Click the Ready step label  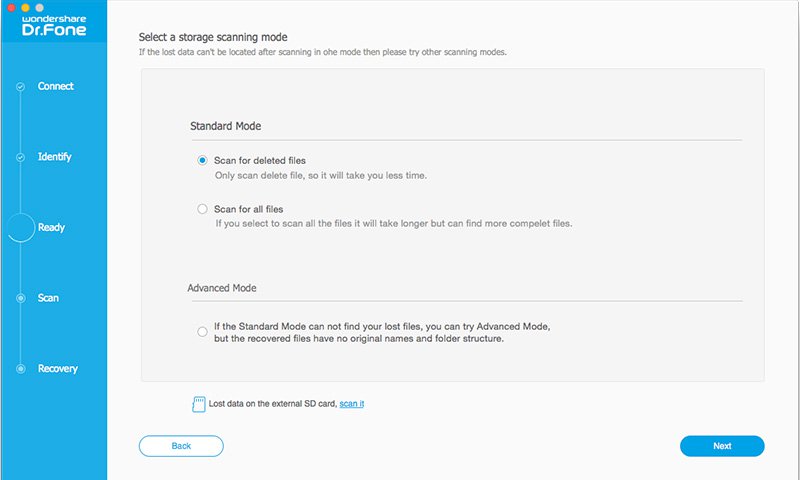[x=51, y=228]
